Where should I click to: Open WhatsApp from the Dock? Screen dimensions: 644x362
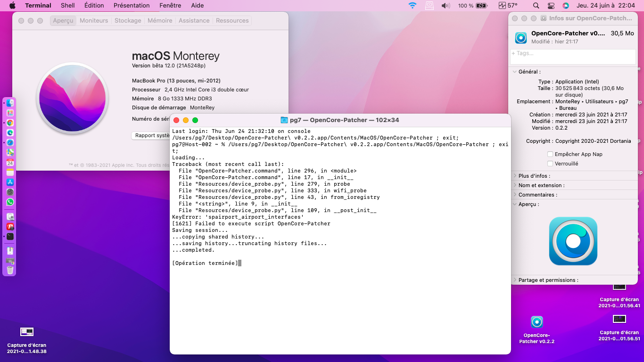pyautogui.click(x=10, y=202)
